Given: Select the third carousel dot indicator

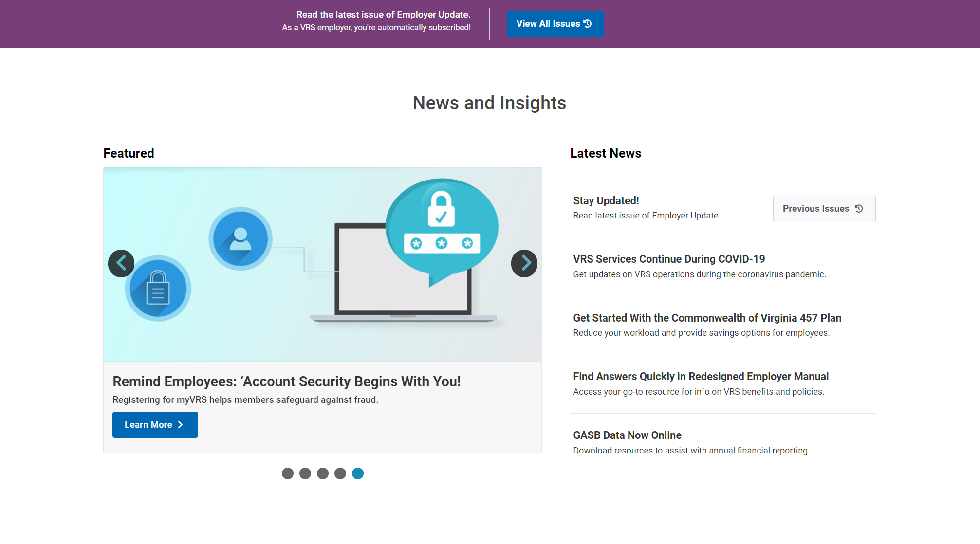Looking at the screenshot, I should pyautogui.click(x=323, y=473).
